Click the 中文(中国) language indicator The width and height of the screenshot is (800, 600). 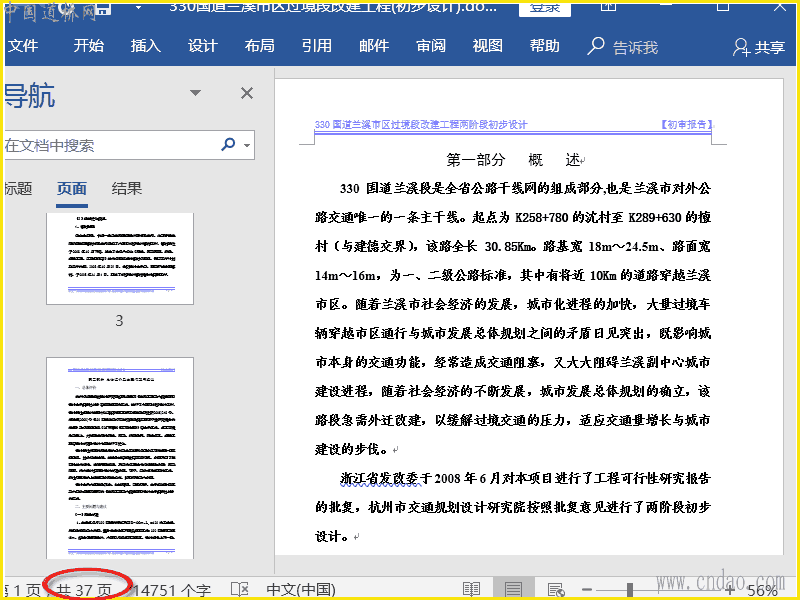(x=303, y=590)
